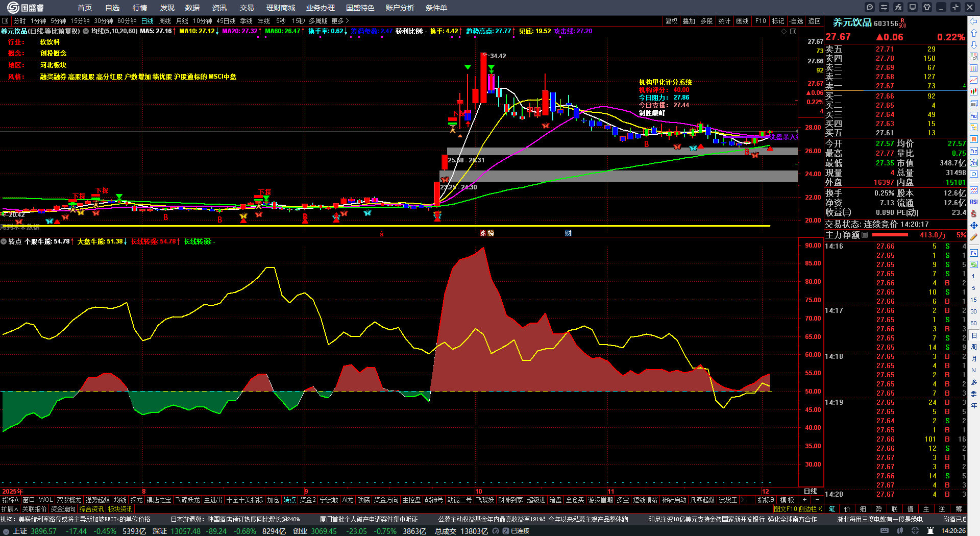Screen dimensions: 980x536
Task: Open the skin theme shirt icon
Action: [927, 7]
